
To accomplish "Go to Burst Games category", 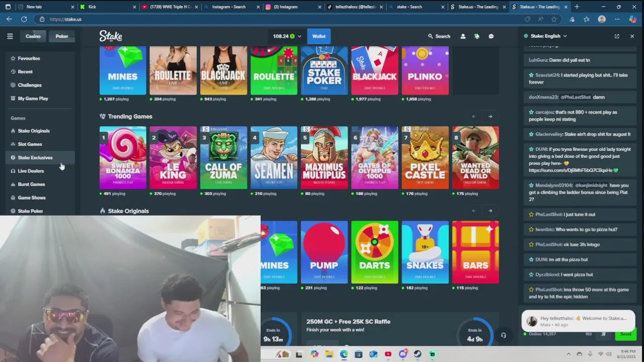I will coord(40,185).
